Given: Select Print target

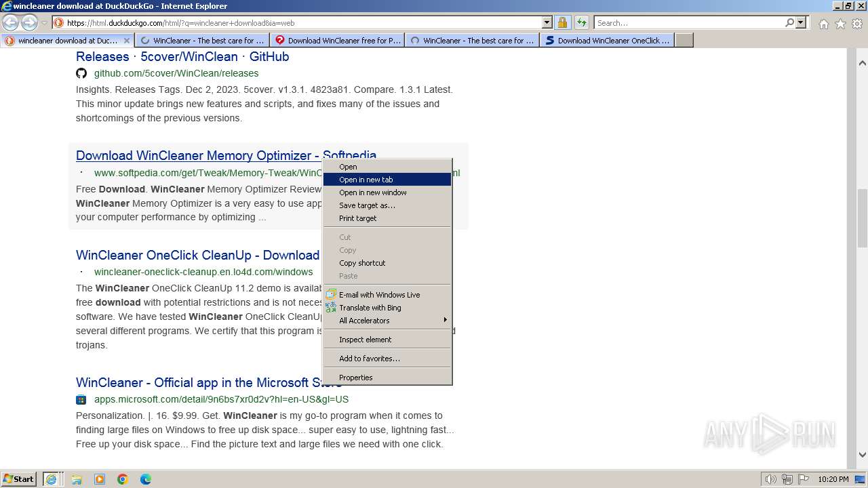Looking at the screenshot, I should tap(387, 218).
